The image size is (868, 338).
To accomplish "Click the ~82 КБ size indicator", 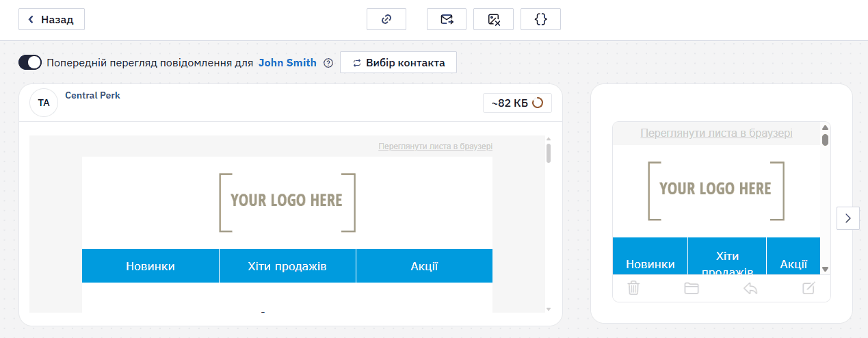I will 517,103.
